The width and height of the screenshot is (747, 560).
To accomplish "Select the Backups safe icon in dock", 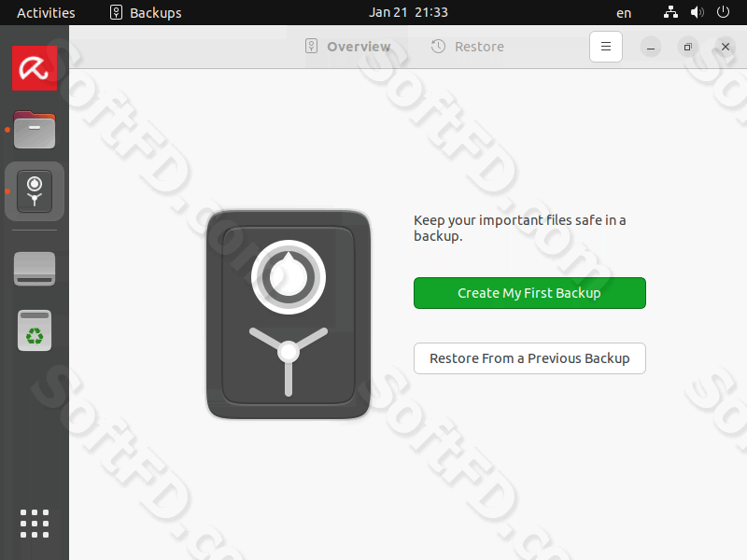I will (35, 191).
